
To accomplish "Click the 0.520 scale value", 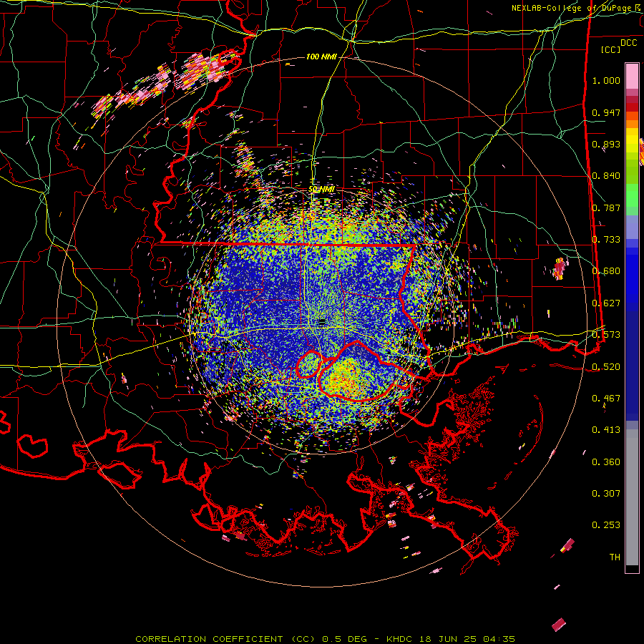I will pyautogui.click(x=606, y=366).
